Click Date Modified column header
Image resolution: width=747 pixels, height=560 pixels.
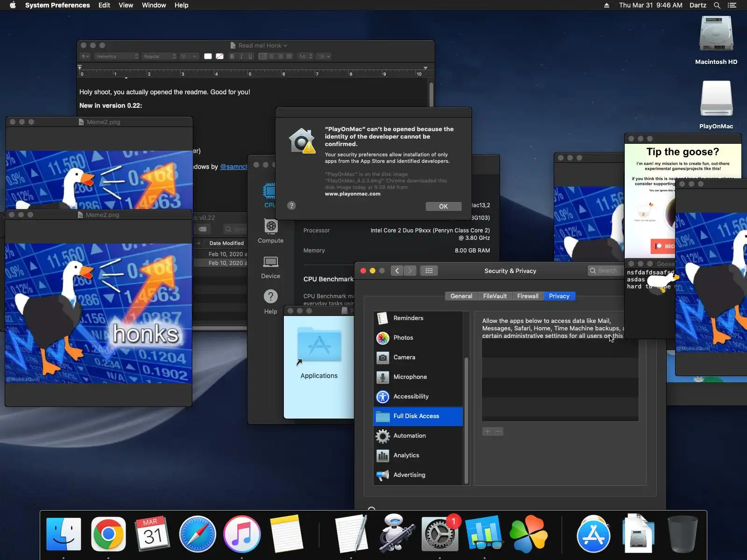[226, 243]
